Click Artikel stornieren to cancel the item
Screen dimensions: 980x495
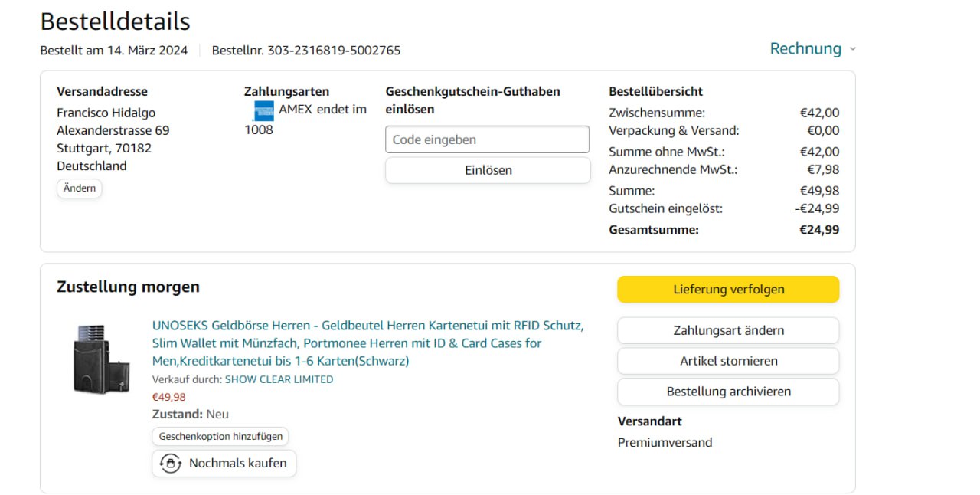728,361
